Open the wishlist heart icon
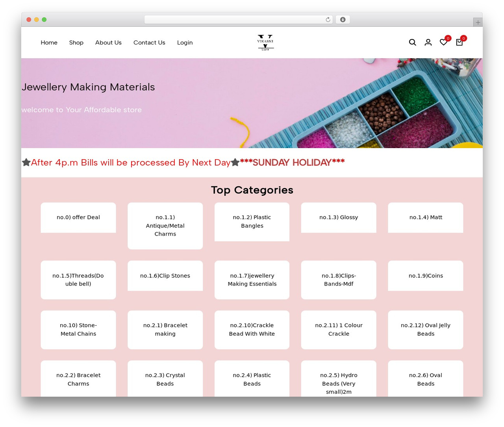Screen dimensions: 504x427 (x=443, y=42)
